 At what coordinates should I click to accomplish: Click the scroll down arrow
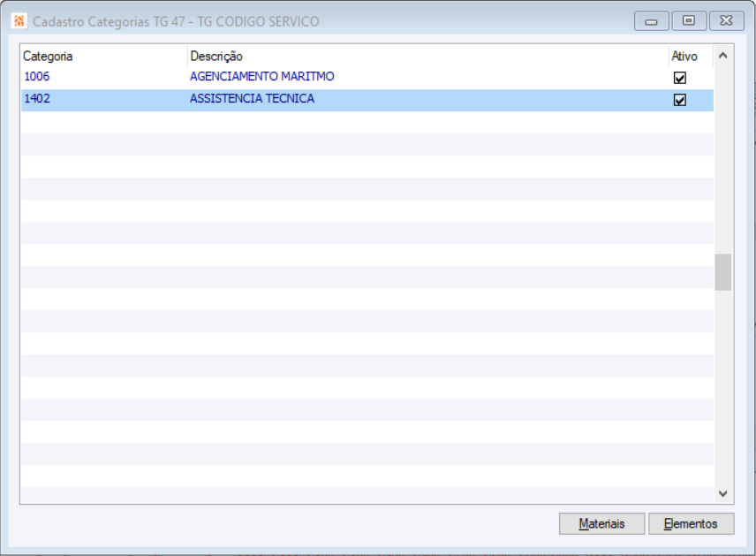(x=723, y=493)
